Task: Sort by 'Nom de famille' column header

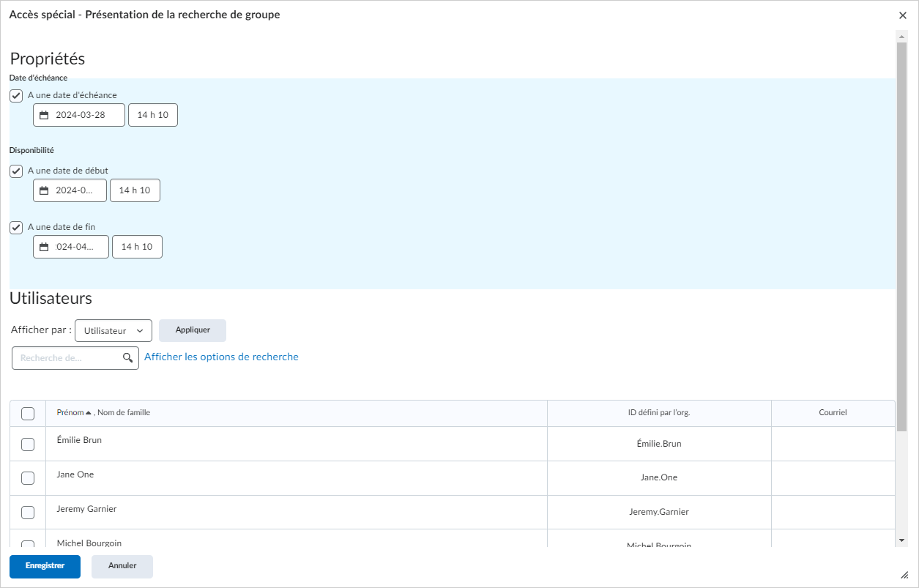Action: 124,413
